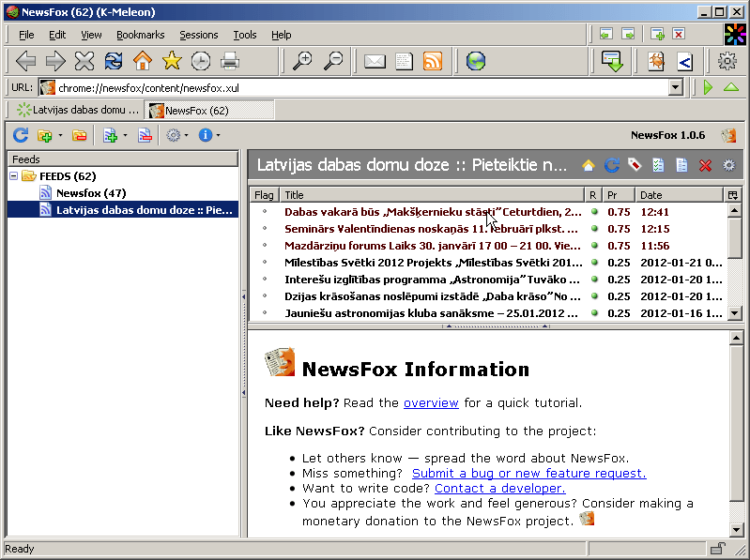Toggle read status dot for Mīlestības Svētki article
The height and width of the screenshot is (560, 750).
(x=594, y=262)
